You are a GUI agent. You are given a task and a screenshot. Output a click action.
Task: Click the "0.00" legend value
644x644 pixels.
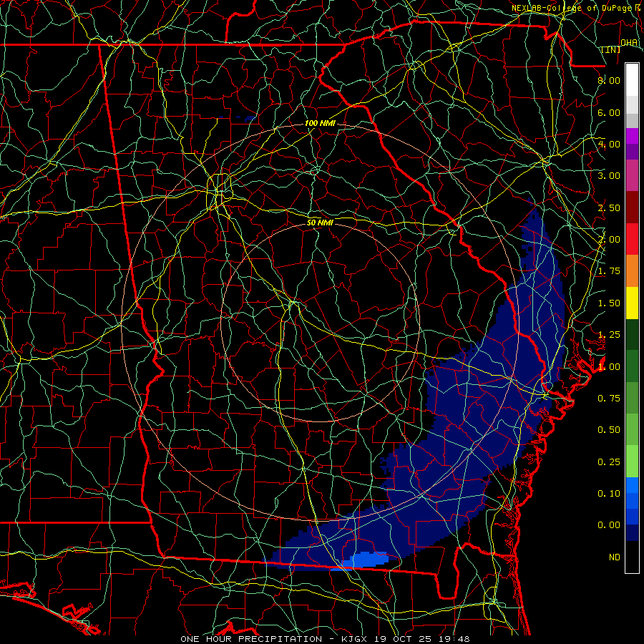[x=609, y=525]
